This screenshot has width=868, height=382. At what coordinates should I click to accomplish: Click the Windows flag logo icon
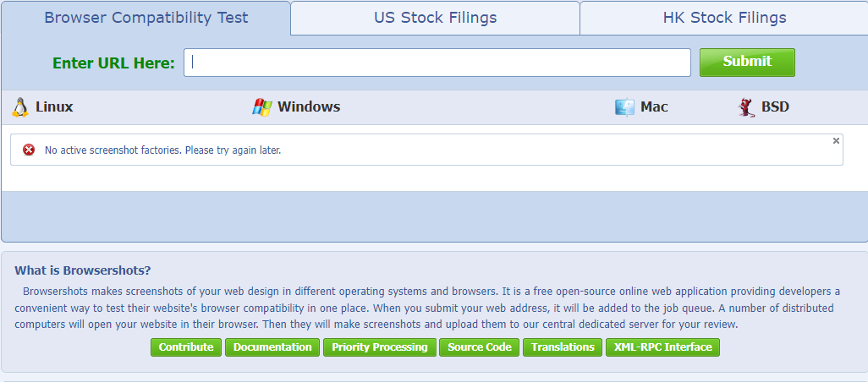tap(262, 107)
